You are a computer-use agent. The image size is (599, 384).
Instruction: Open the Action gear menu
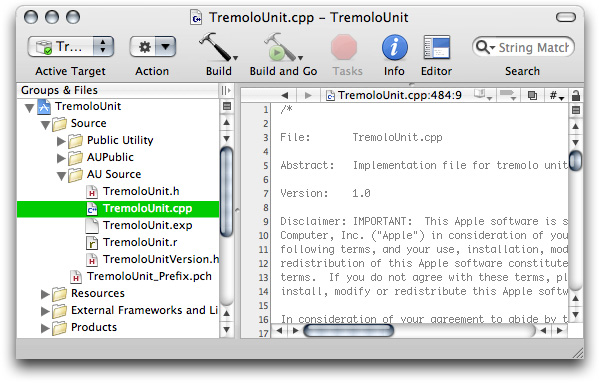152,47
